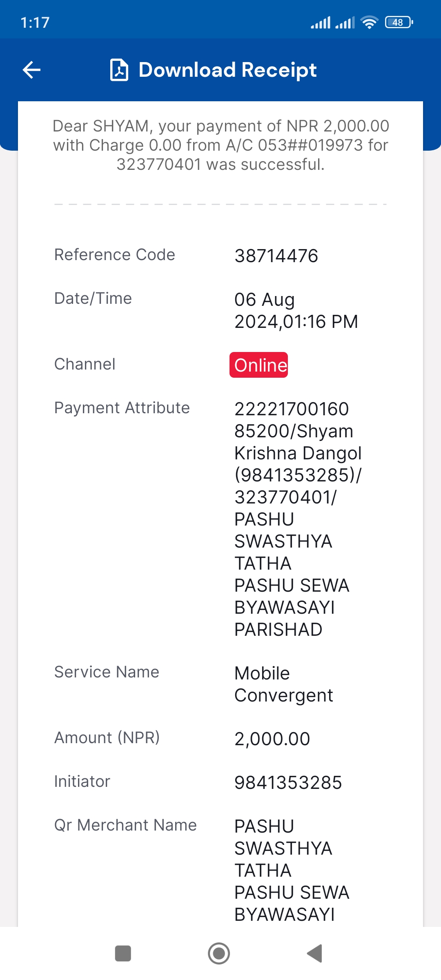
Task: Tap the Amount 2,000.00 value
Action: click(x=272, y=739)
